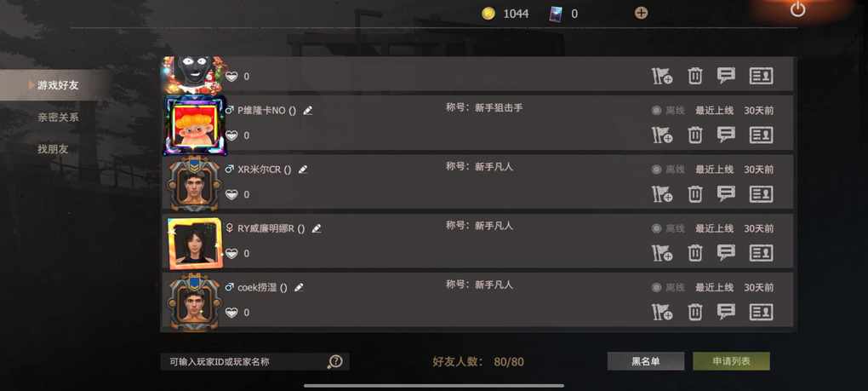
Task: View profile card of RY威廉明娜R
Action: (x=761, y=253)
